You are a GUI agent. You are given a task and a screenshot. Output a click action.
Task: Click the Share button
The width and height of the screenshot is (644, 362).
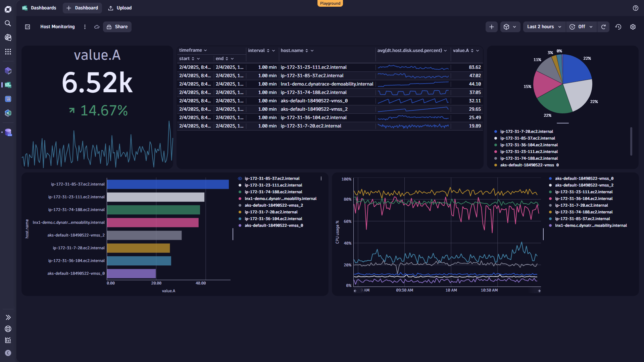[x=117, y=27]
